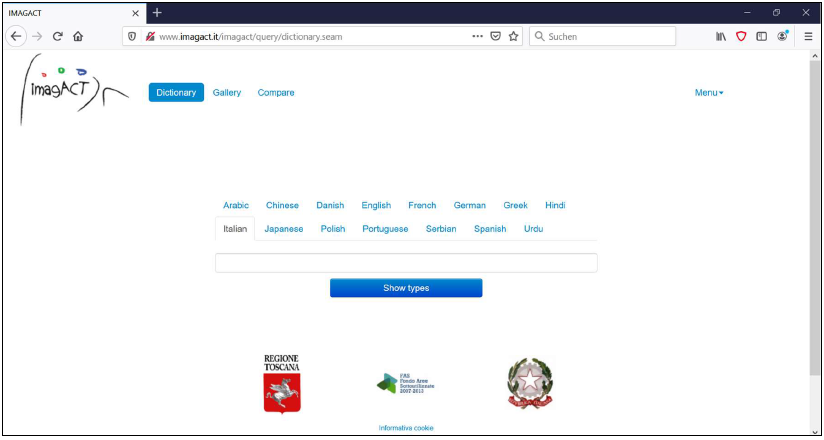Toggle the browser sidebar view icon

[x=761, y=36]
